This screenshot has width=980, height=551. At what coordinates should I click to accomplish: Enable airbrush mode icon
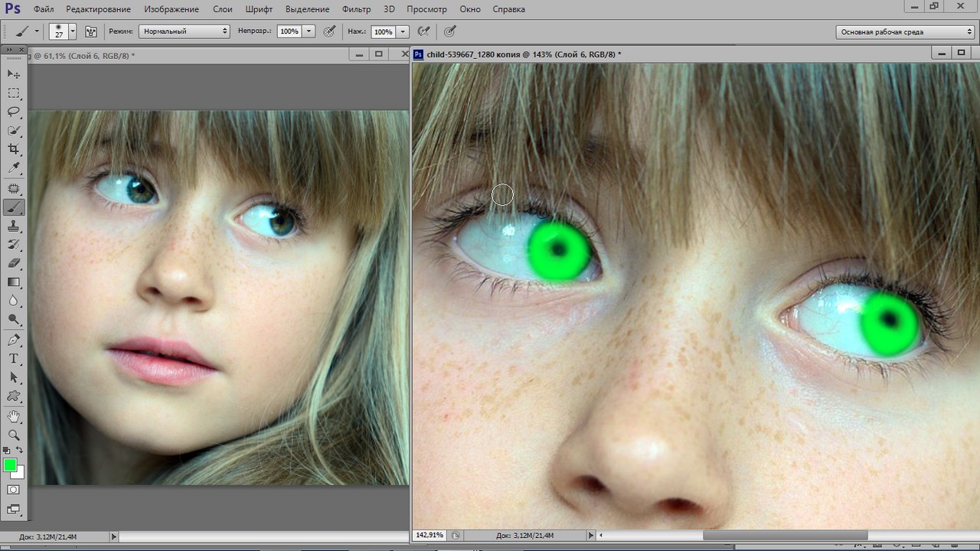[x=423, y=31]
